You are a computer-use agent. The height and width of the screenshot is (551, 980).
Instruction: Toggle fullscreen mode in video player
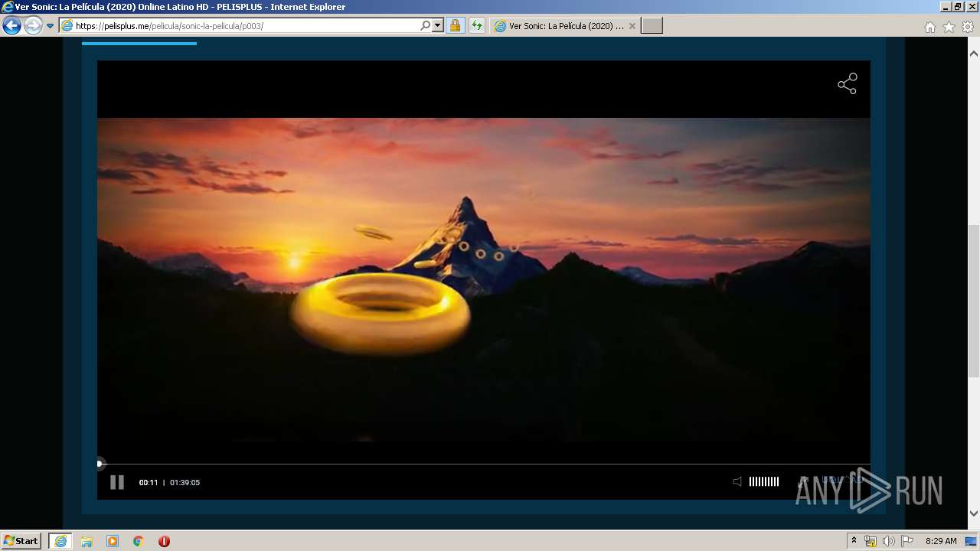(x=802, y=481)
